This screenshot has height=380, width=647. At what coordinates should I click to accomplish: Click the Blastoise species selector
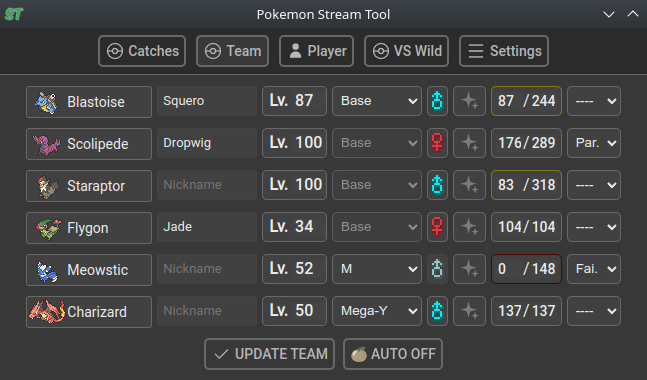(89, 102)
